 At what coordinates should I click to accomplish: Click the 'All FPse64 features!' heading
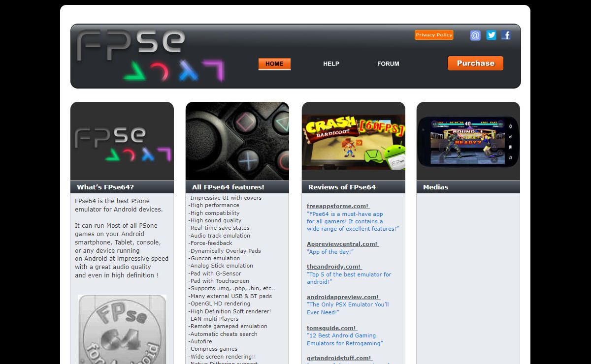tap(228, 187)
